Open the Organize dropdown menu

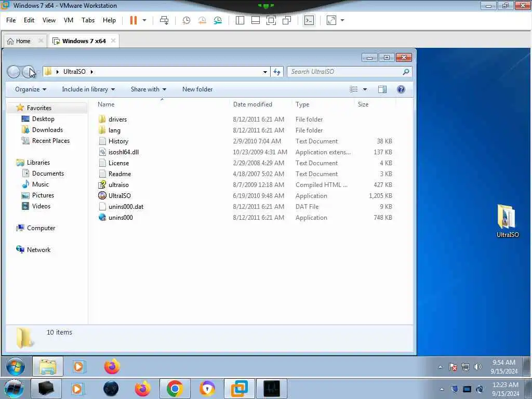click(x=31, y=89)
